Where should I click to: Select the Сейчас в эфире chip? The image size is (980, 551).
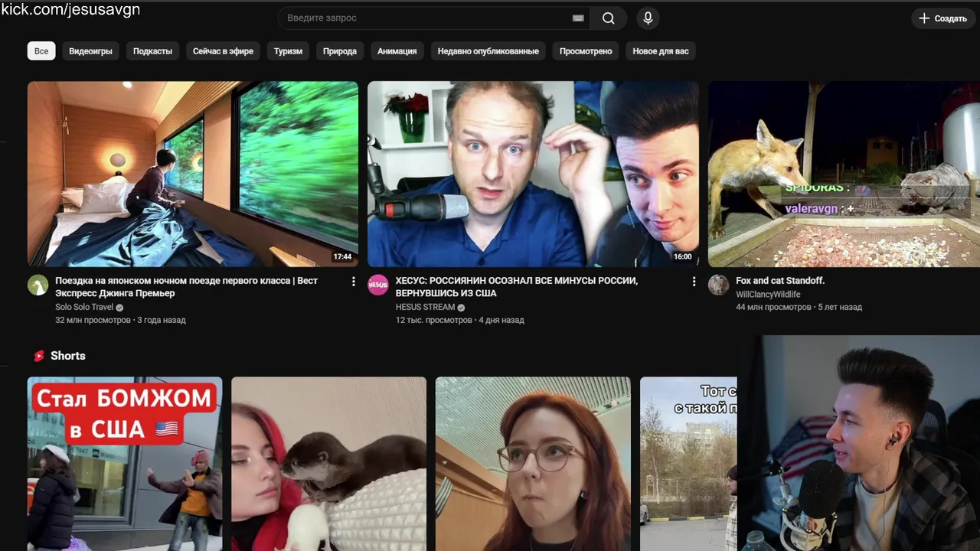pos(223,51)
